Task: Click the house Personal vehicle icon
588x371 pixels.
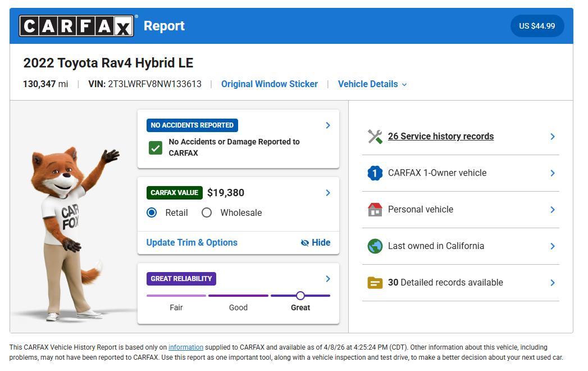Action: point(375,210)
